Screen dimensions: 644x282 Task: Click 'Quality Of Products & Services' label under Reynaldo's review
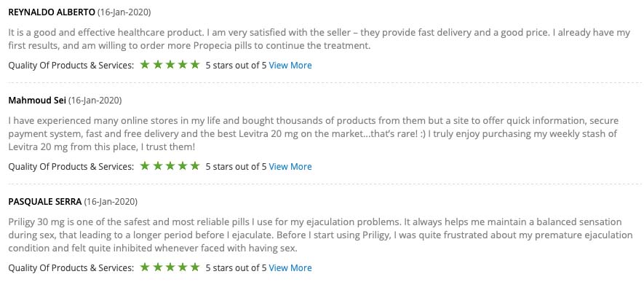pyautogui.click(x=71, y=66)
